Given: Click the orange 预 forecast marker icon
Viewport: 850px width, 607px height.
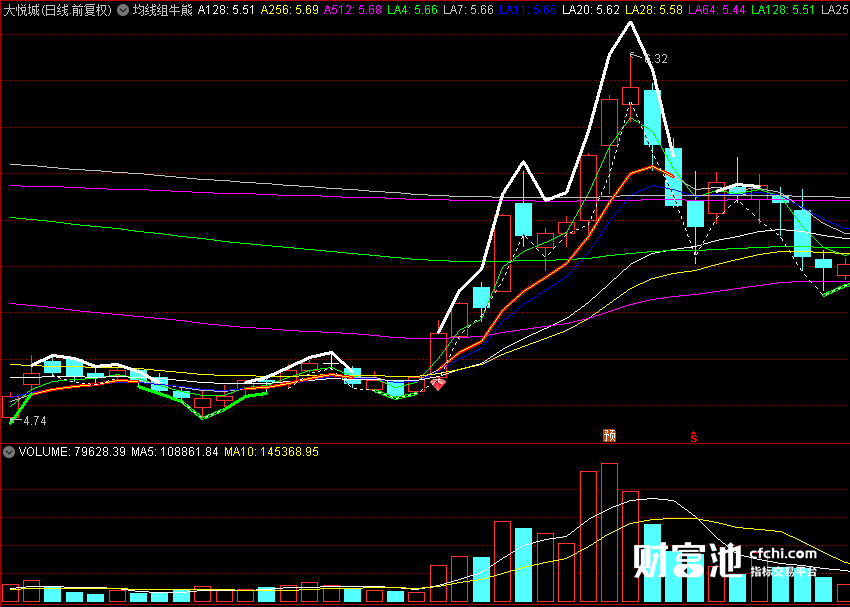Looking at the screenshot, I should pyautogui.click(x=610, y=435).
